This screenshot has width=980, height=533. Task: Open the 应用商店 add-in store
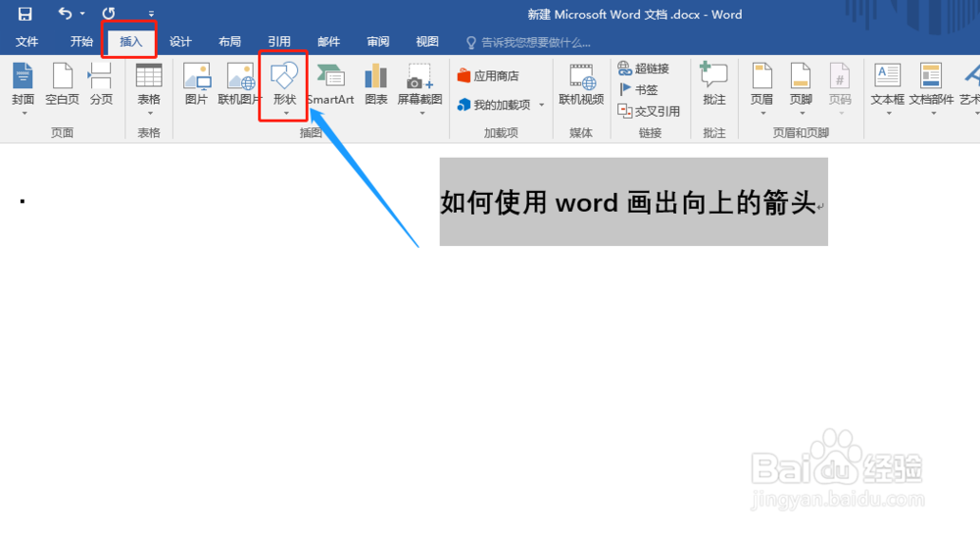488,75
